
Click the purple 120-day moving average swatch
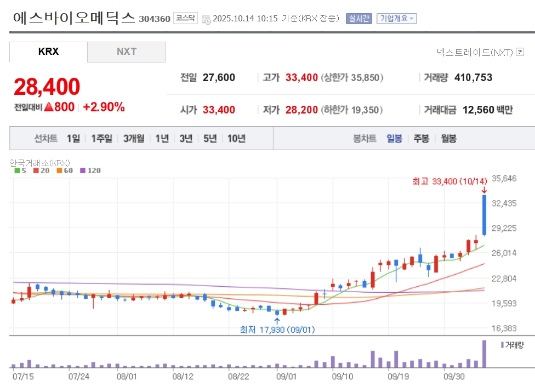83,171
